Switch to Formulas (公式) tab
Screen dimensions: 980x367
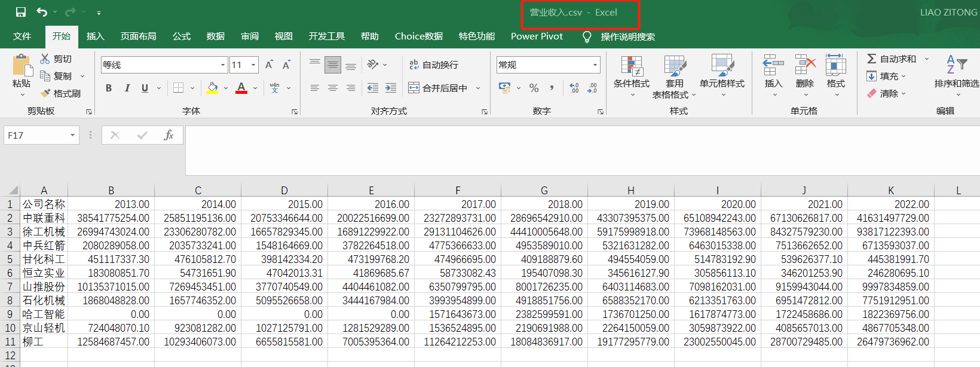pos(181,36)
